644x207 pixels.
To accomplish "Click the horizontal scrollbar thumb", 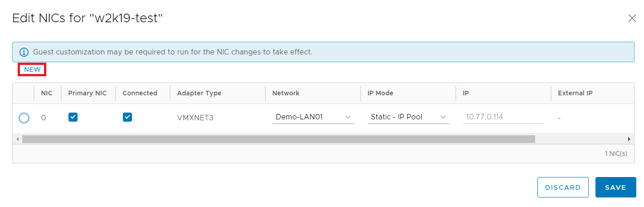I will (278, 139).
